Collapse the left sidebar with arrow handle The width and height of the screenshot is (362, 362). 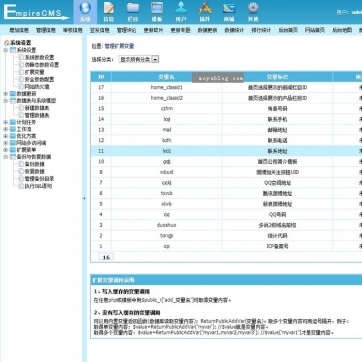click(84, 198)
